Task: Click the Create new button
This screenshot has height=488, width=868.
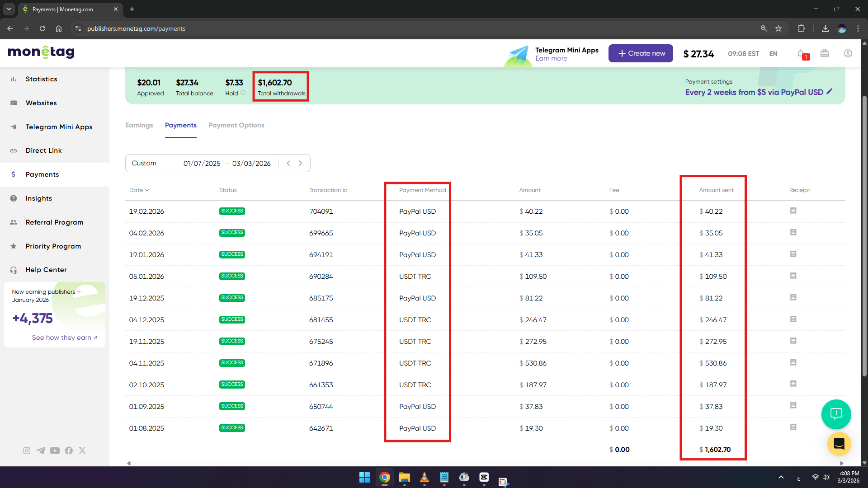Action: tap(640, 53)
